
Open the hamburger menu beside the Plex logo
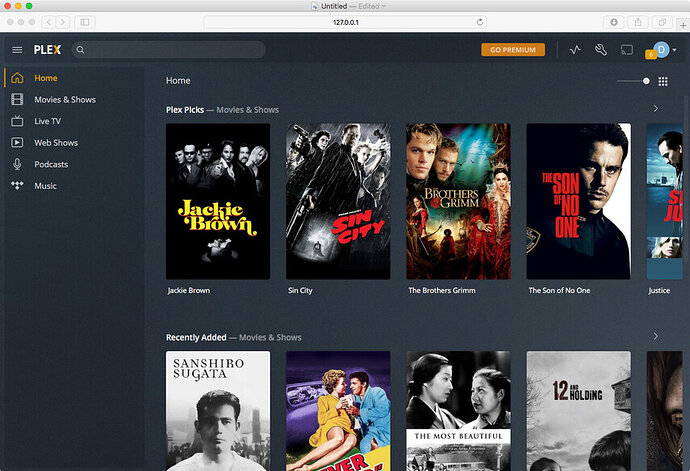(x=17, y=50)
